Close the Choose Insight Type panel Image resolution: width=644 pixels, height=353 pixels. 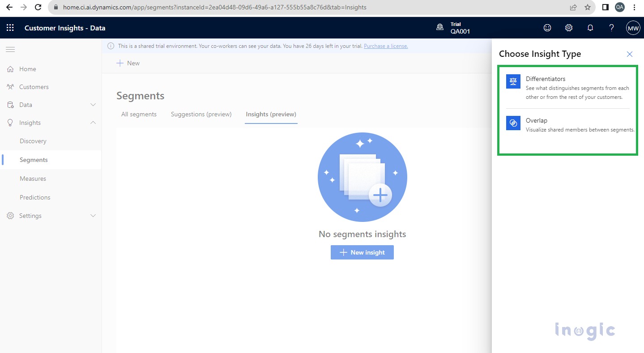click(630, 54)
